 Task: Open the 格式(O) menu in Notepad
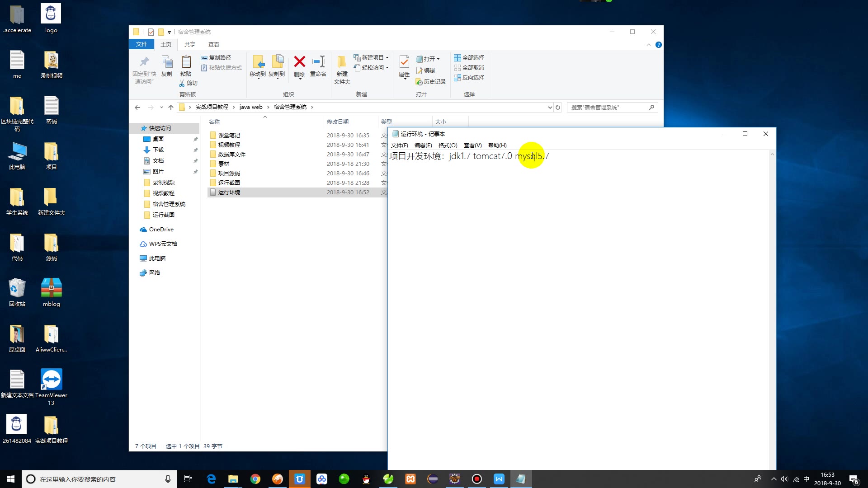point(447,145)
